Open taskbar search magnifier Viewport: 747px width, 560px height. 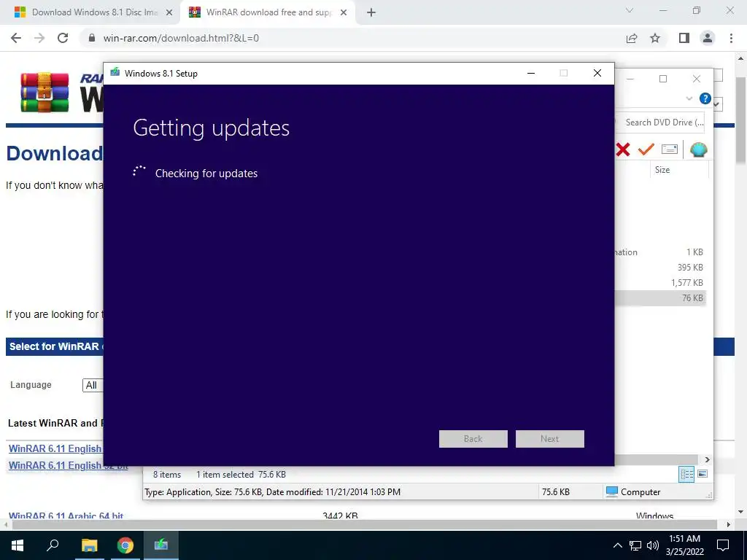pos(53,545)
